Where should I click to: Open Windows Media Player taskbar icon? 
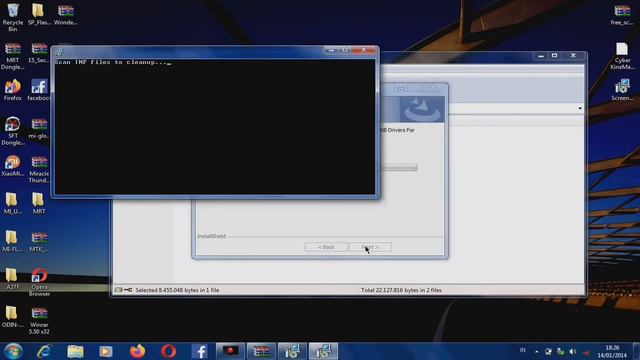tap(106, 351)
